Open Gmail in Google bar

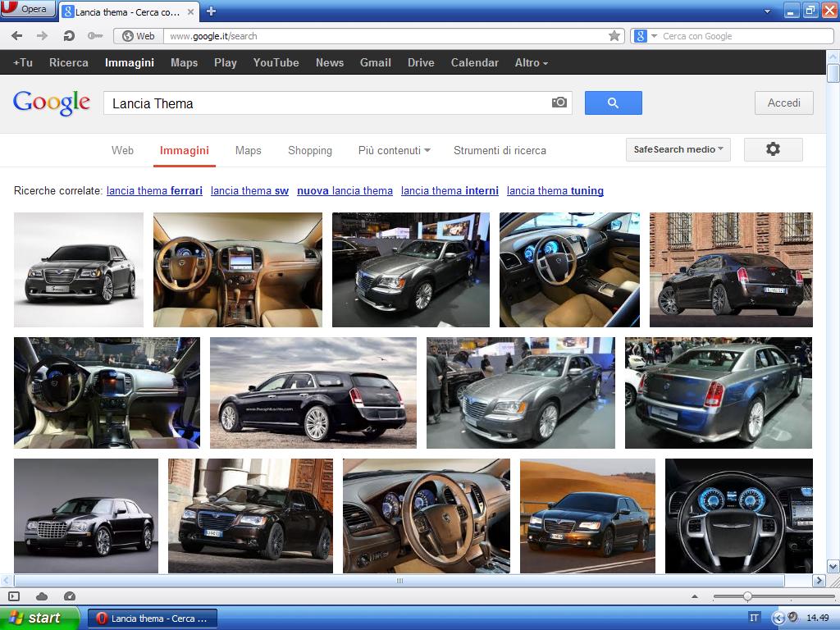(376, 62)
